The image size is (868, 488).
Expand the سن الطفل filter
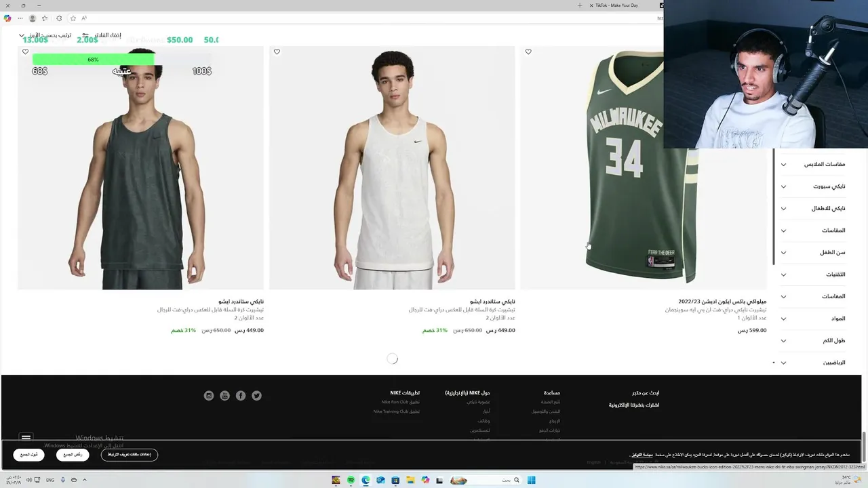814,253
